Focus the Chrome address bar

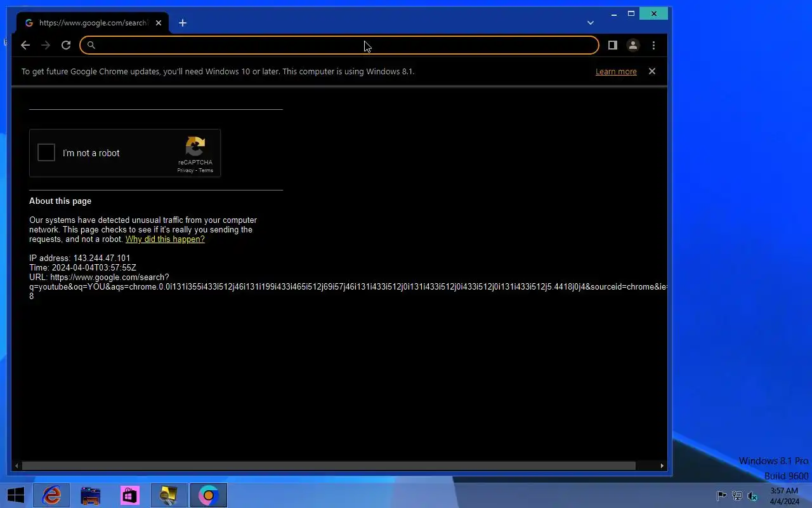tap(339, 45)
